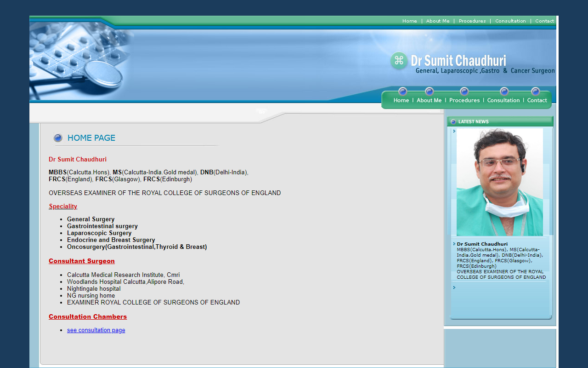The height and width of the screenshot is (368, 588).
Task: Click the icon on the LATEST NEWS header
Action: pos(453,121)
